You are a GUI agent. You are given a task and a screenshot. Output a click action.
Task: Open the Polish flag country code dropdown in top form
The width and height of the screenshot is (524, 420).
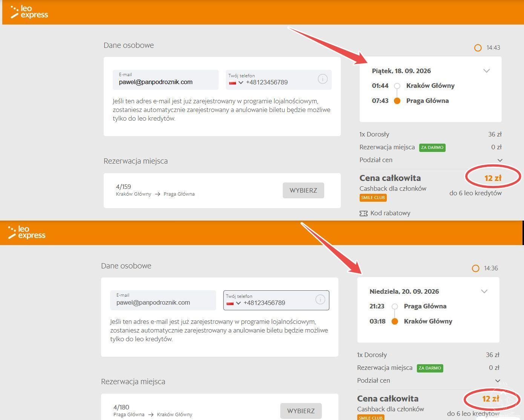pyautogui.click(x=236, y=83)
